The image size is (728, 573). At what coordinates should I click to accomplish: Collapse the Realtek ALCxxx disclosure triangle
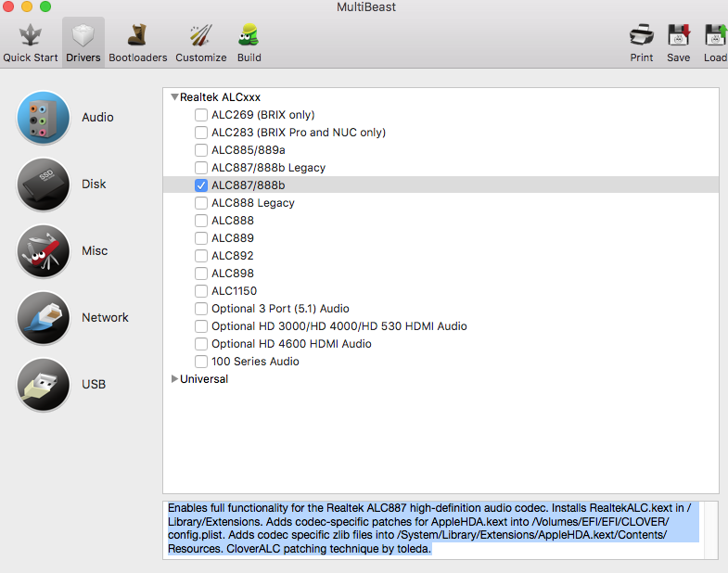pyautogui.click(x=174, y=97)
